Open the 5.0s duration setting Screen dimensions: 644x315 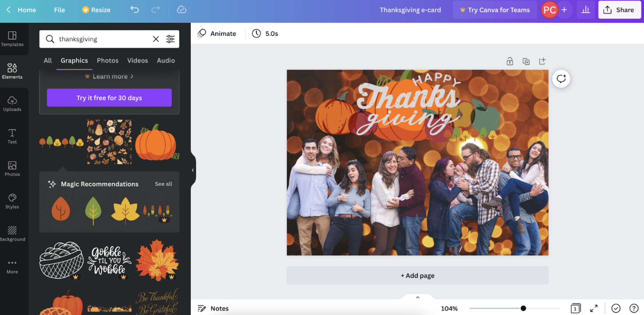[x=265, y=33]
